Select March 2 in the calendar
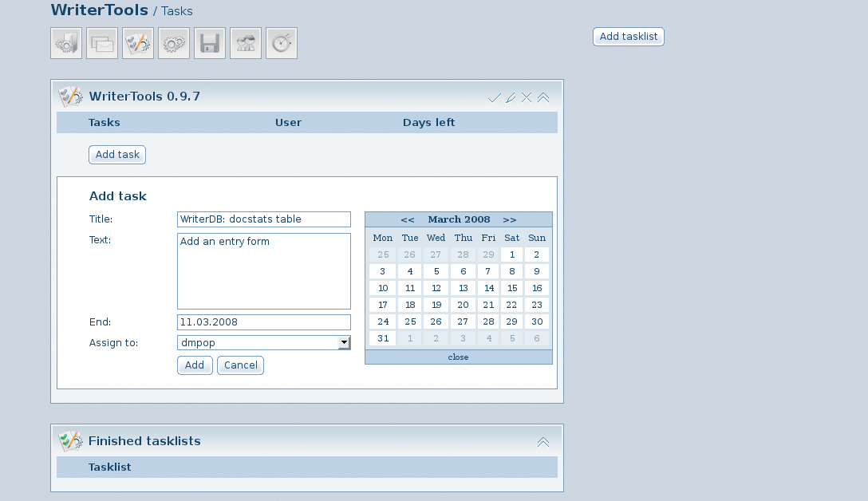 [536, 254]
